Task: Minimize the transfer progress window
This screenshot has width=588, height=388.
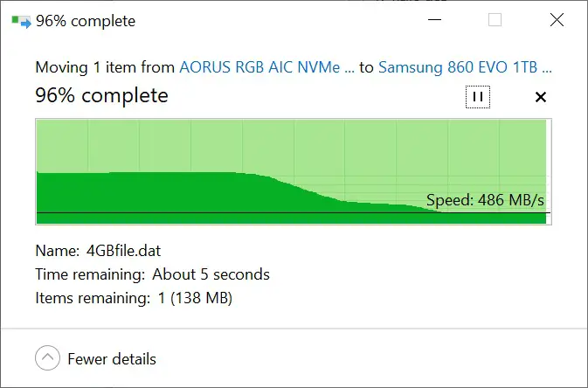Action: [434, 20]
